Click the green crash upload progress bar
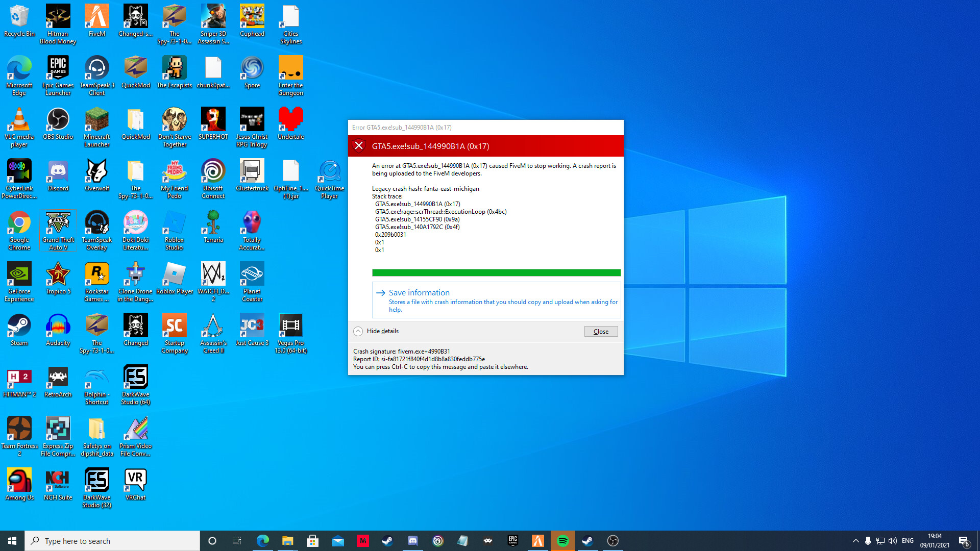 pos(496,273)
